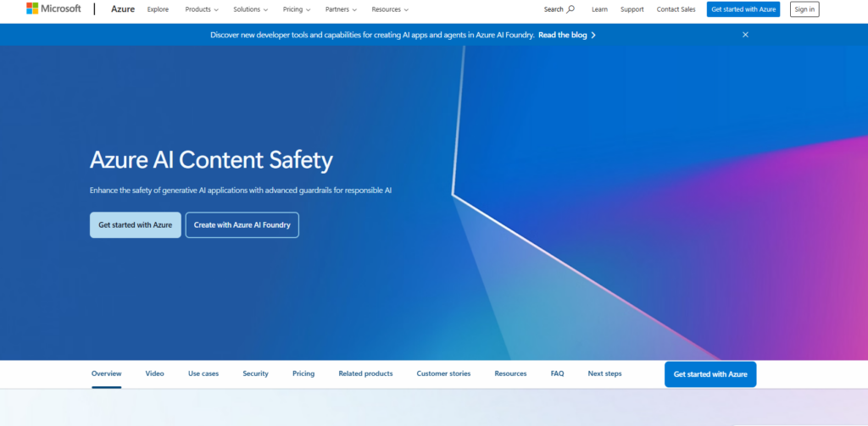Click the Sign in button
Screen dimensions: 868x426
coord(804,9)
